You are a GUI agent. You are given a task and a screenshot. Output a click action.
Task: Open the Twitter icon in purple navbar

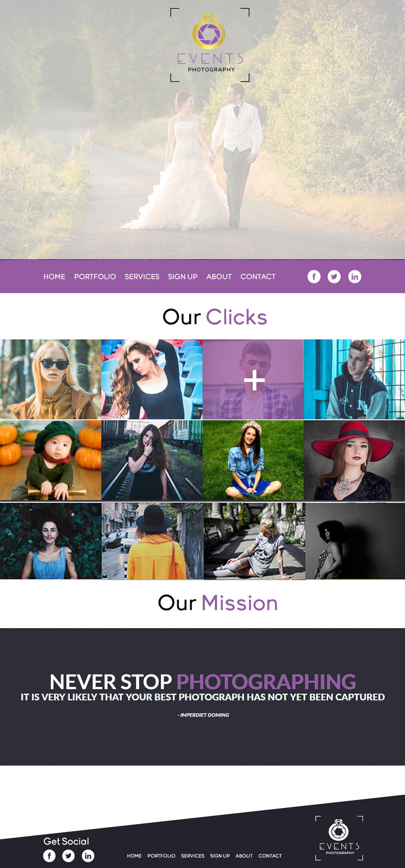pos(334,277)
